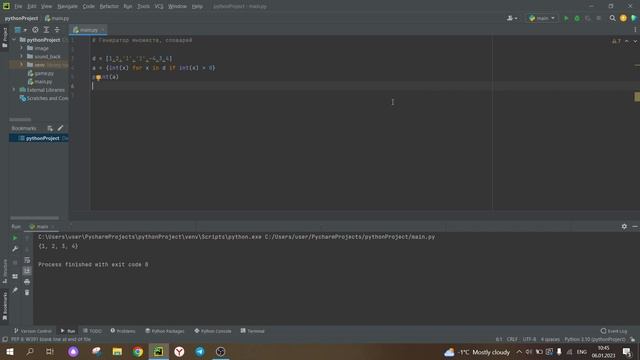Open the File menu

pos(18,7)
